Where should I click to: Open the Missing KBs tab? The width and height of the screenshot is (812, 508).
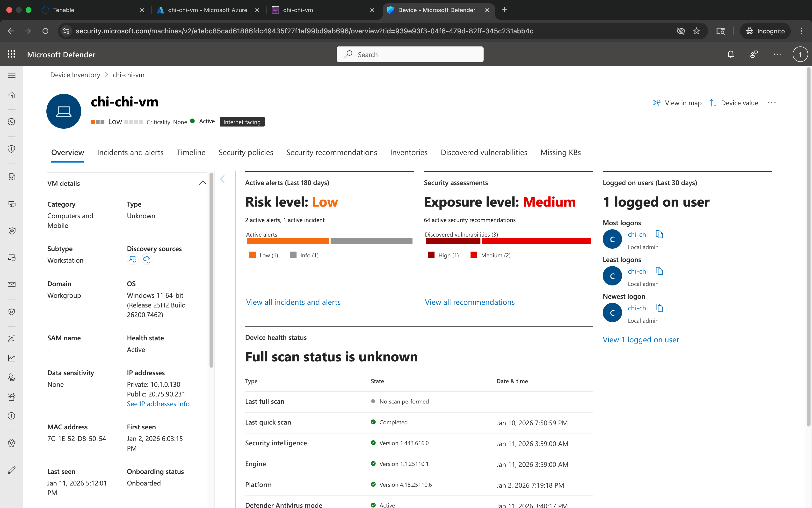pyautogui.click(x=560, y=153)
